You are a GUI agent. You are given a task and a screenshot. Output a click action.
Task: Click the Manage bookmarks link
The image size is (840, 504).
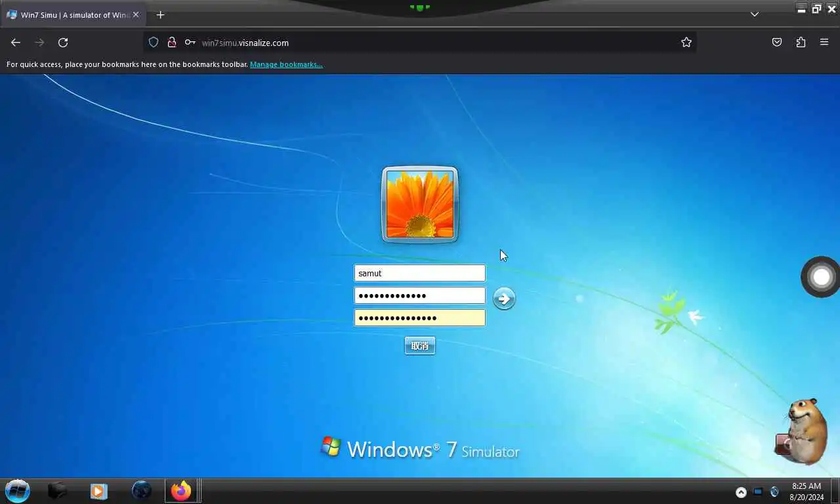coord(286,64)
